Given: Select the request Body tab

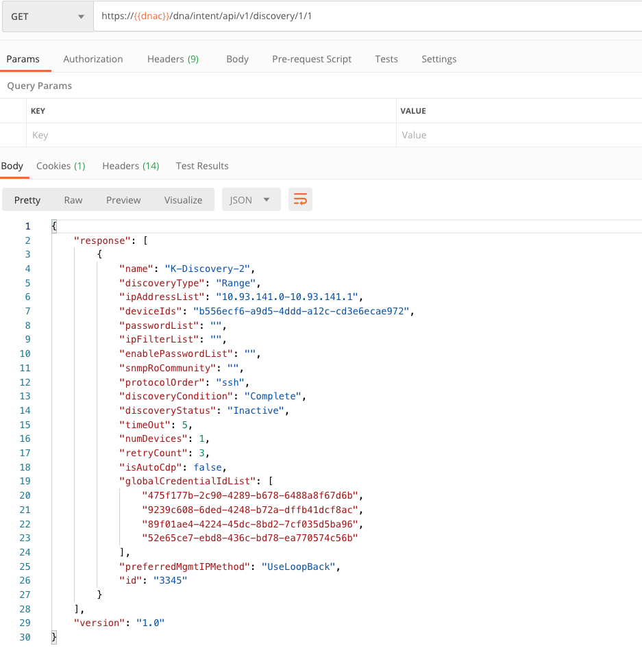Looking at the screenshot, I should coord(237,59).
